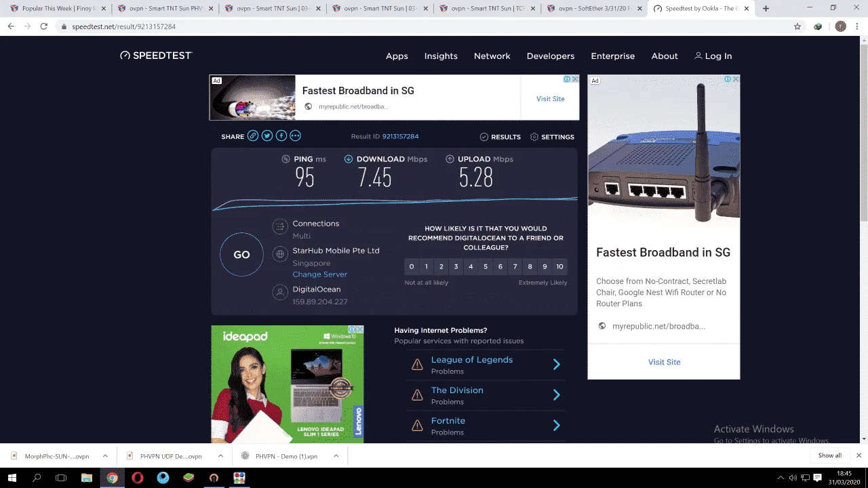Close the top banner ad with X
868x488 pixels.
(x=575, y=79)
